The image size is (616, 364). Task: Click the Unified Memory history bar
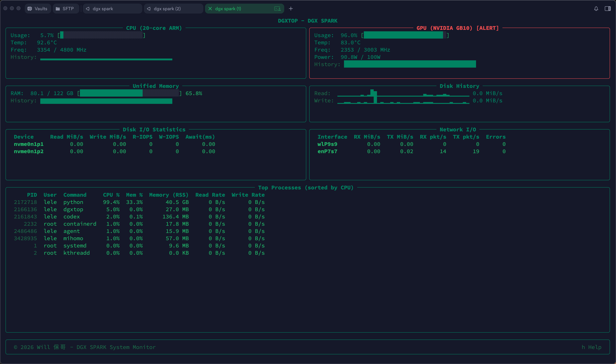[x=106, y=101]
